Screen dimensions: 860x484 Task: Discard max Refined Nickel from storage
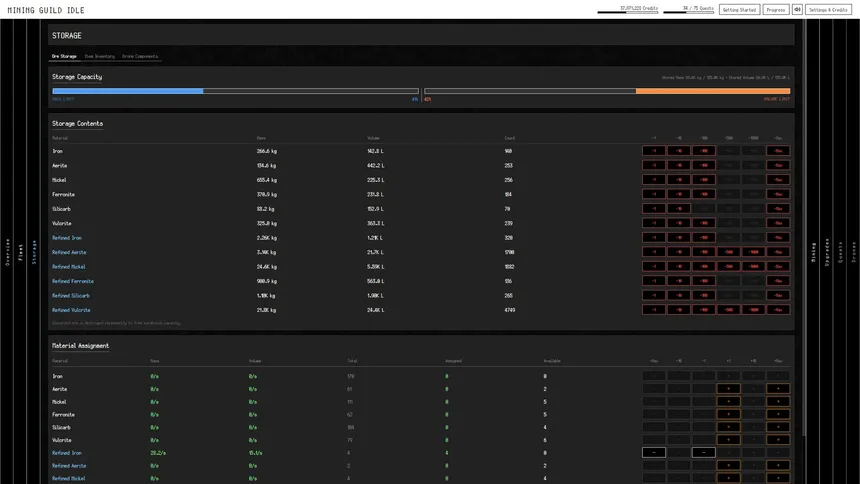click(x=778, y=267)
